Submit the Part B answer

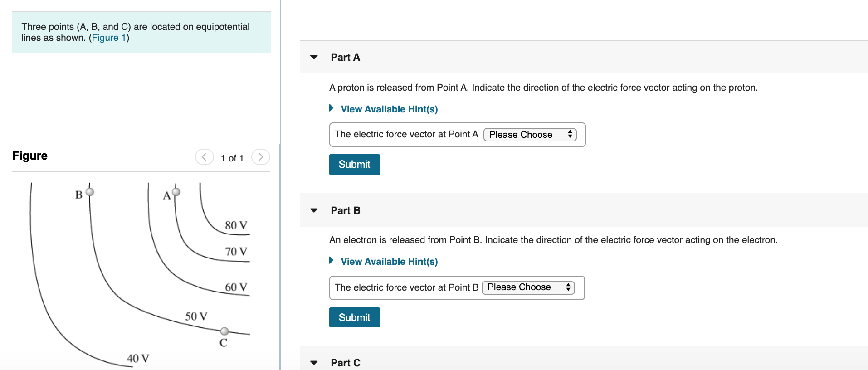pyautogui.click(x=354, y=317)
